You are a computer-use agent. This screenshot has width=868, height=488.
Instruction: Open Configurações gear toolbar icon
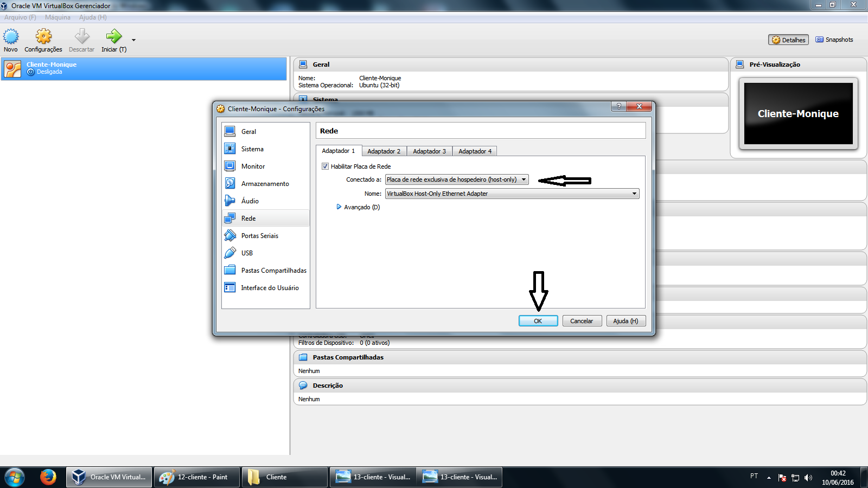pos(43,36)
